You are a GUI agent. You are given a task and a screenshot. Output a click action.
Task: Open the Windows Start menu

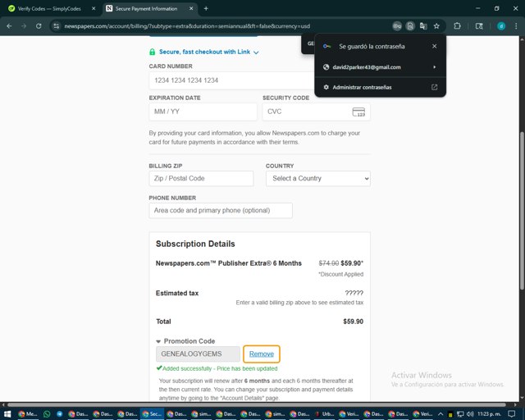pyautogui.click(x=7, y=414)
